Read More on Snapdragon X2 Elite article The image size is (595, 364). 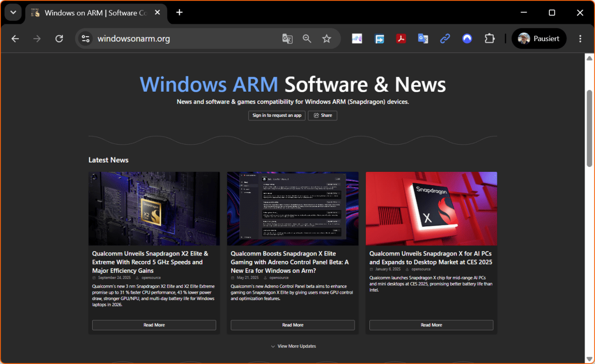coord(154,325)
